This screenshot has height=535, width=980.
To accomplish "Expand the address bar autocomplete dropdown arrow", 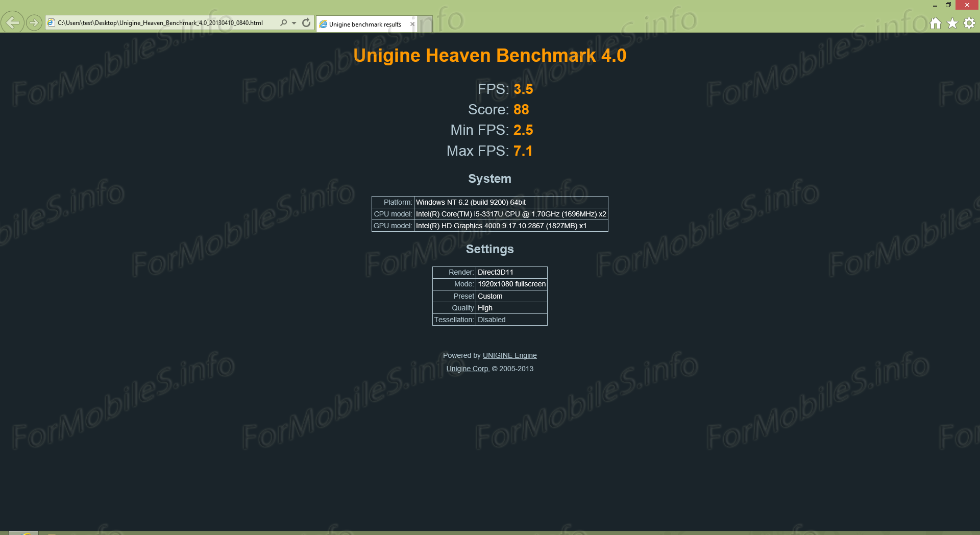I will (294, 23).
